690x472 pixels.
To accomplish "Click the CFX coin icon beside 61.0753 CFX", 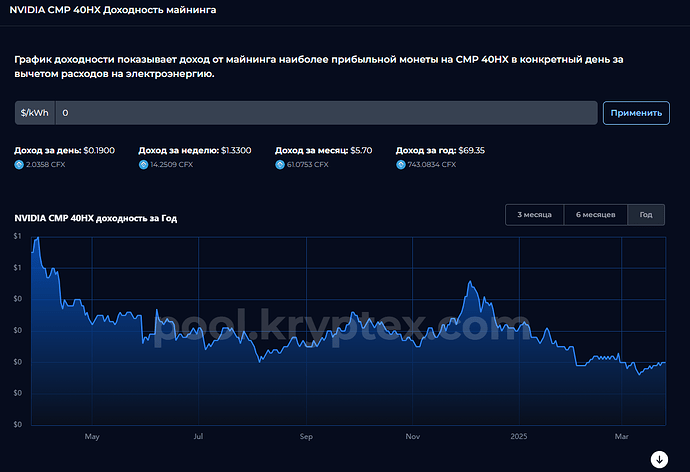I will pos(280,165).
